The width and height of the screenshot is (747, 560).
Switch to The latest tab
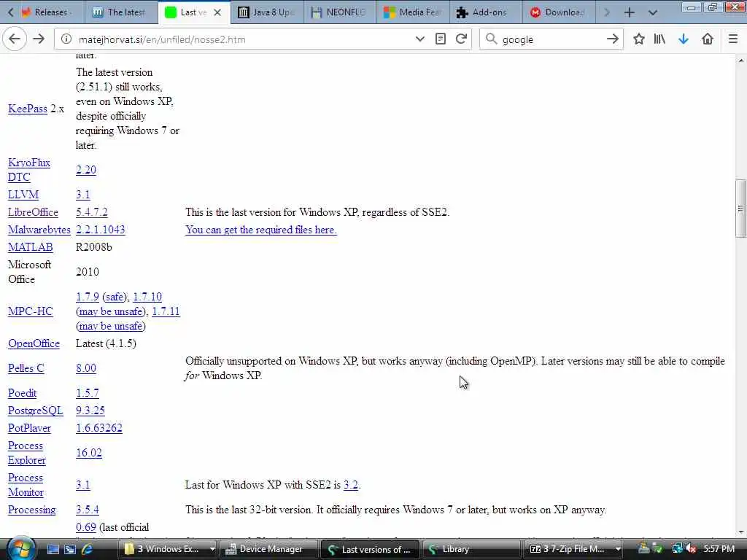pyautogui.click(x=122, y=12)
